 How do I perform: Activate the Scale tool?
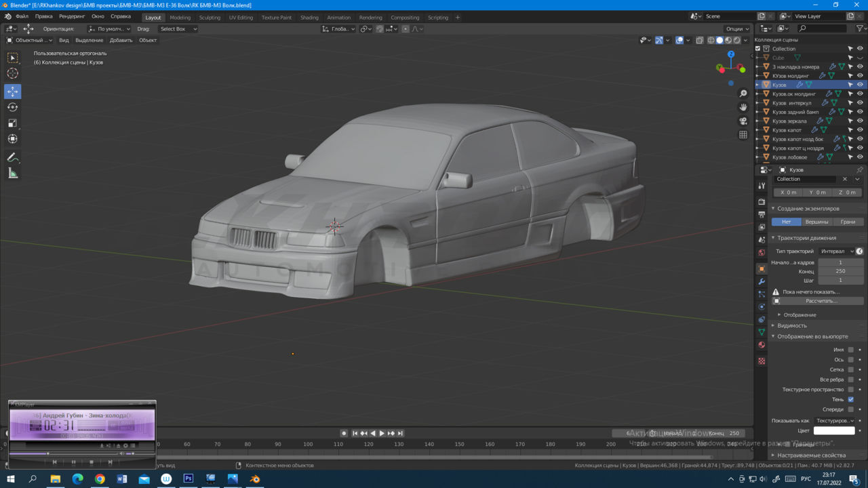pos(12,123)
